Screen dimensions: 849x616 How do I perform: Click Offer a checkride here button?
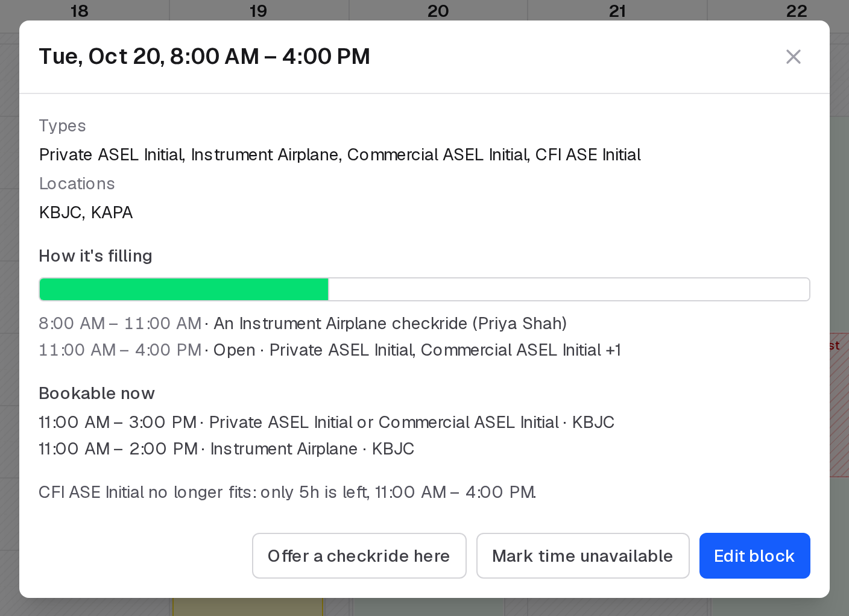[x=359, y=556]
